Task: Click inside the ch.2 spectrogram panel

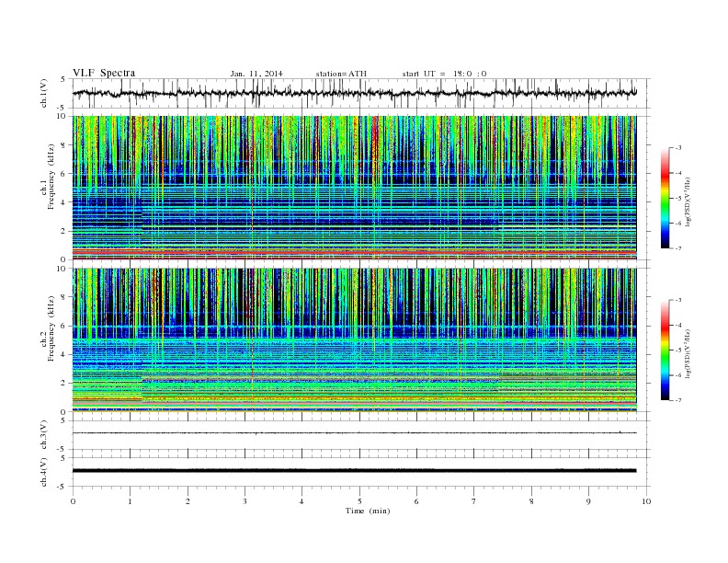Action: [354, 340]
